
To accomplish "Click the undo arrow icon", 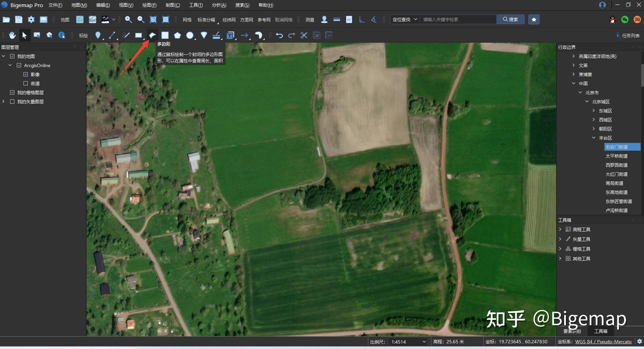I will pyautogui.click(x=279, y=35).
